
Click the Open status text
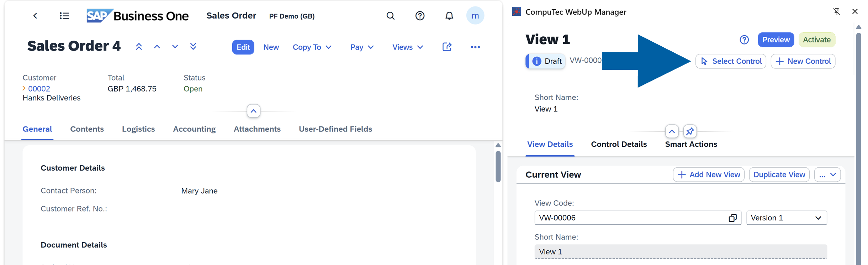click(x=193, y=89)
